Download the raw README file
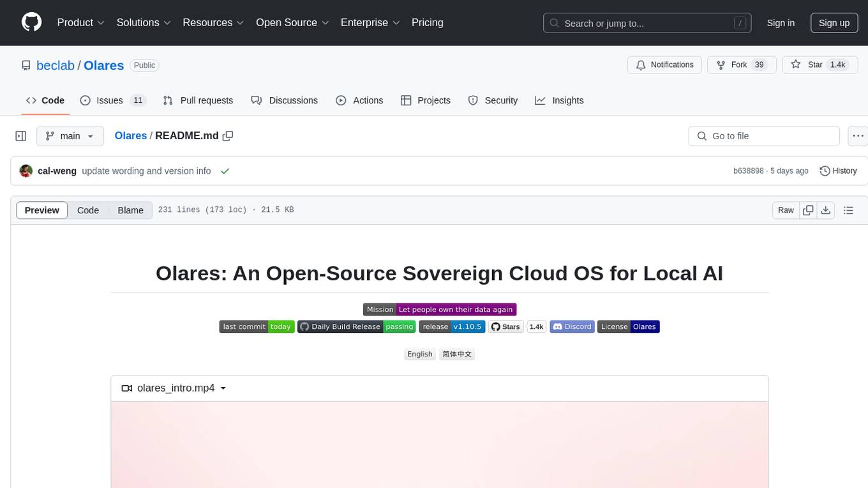Image resolution: width=868 pixels, height=488 pixels. point(825,210)
